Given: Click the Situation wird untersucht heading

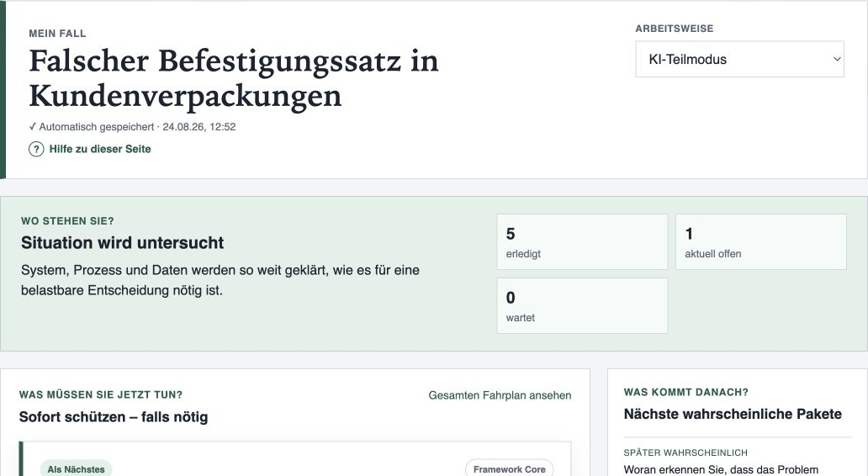Looking at the screenshot, I should pos(122,242).
